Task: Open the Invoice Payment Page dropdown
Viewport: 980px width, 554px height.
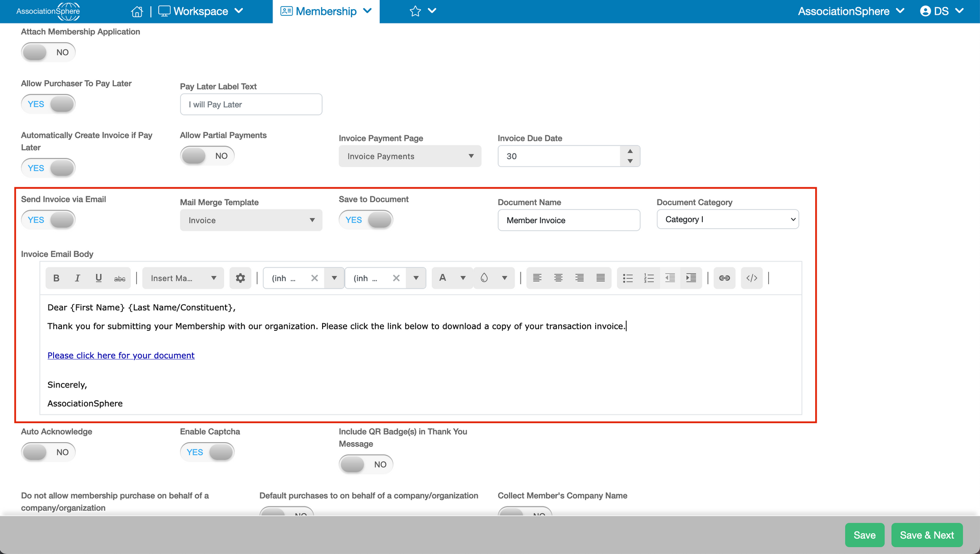Action: (410, 156)
